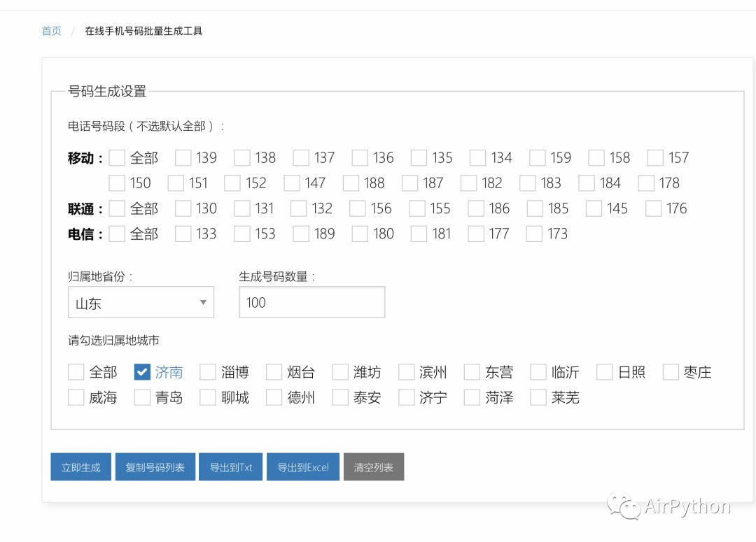Check the 电信 全部 checkbox
The width and height of the screenshot is (756, 542).
click(117, 234)
